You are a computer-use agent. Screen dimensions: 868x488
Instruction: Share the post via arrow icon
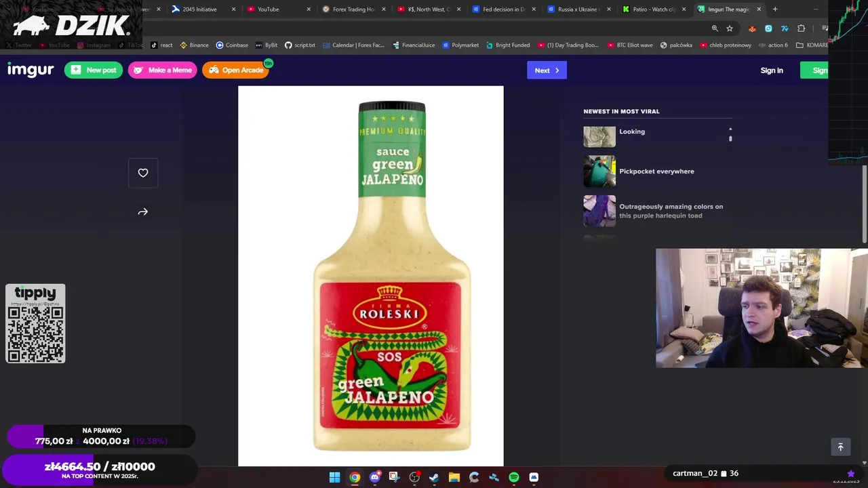pyautogui.click(x=143, y=212)
